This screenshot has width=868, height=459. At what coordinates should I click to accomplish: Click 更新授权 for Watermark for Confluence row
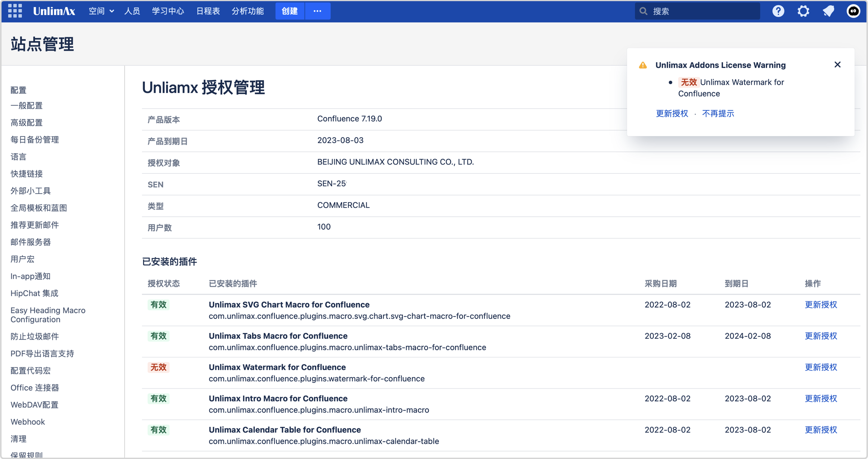(x=821, y=367)
